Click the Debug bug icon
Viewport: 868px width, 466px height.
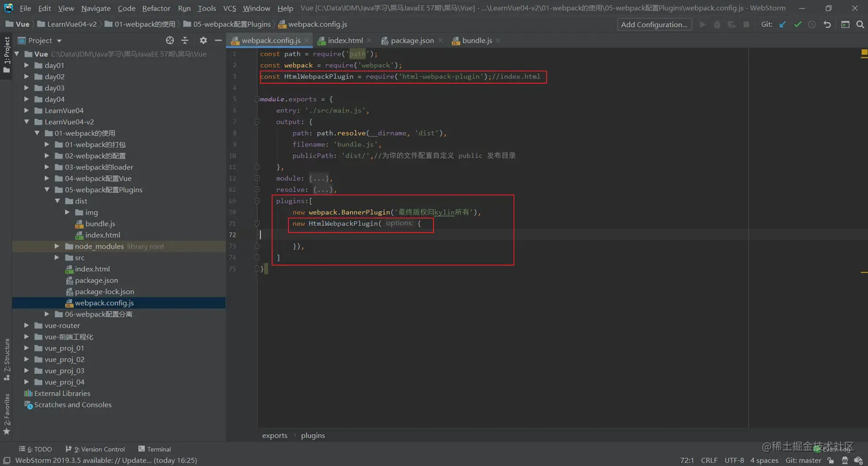pyautogui.click(x=717, y=25)
